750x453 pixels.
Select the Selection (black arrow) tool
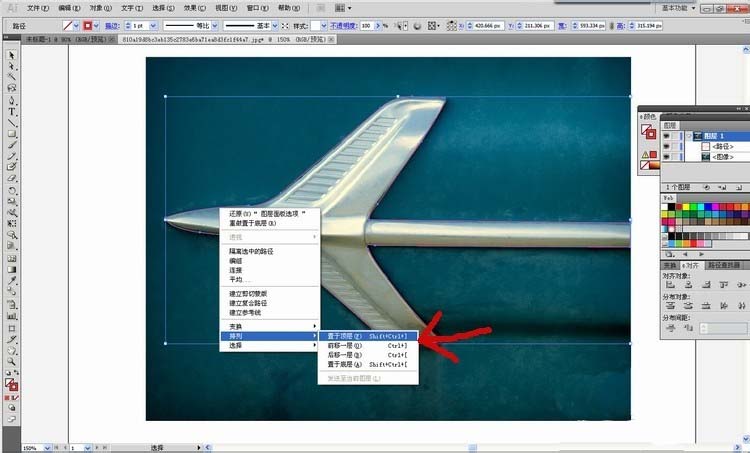coord(11,55)
